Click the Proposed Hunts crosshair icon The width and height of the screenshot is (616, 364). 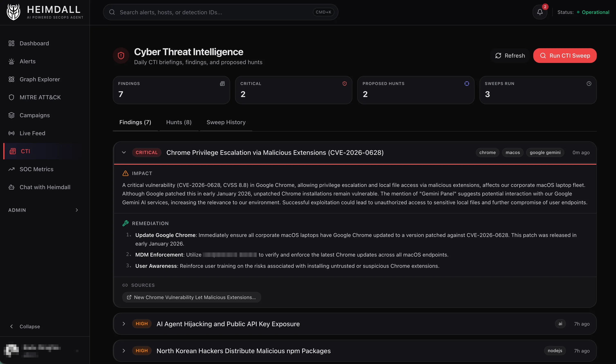[x=467, y=84]
